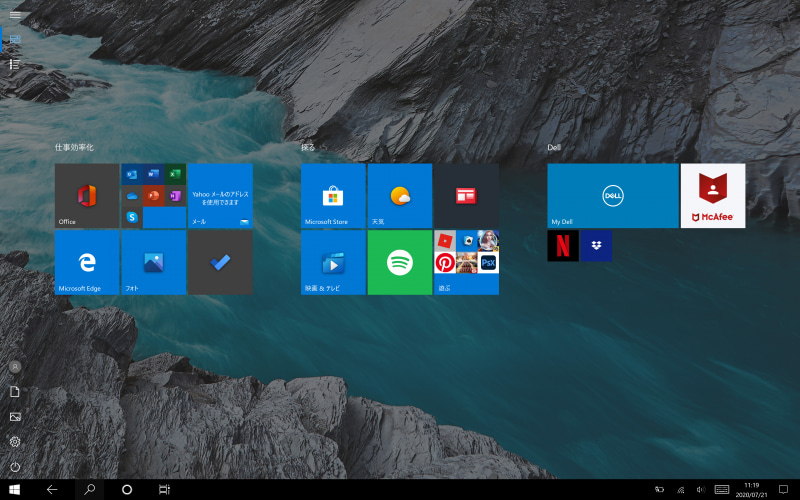The image size is (800, 500).
Task: Open the 映画 & テレビ tile
Action: (333, 262)
